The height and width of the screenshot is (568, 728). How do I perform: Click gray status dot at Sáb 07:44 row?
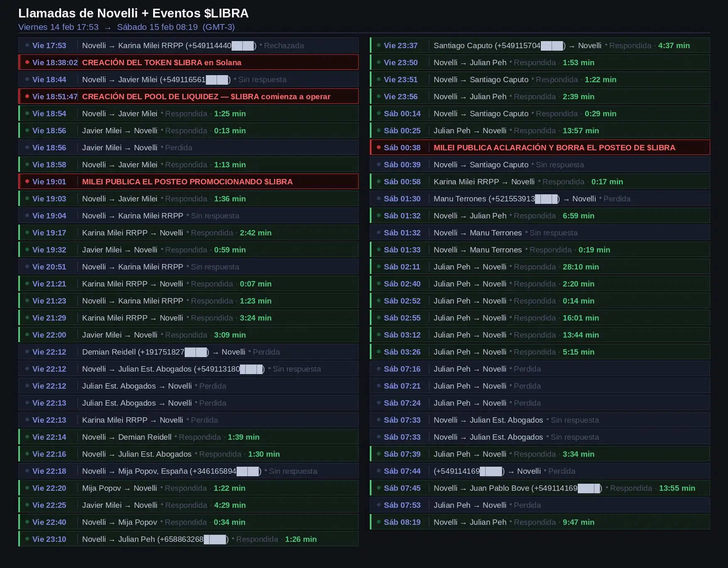click(x=379, y=471)
